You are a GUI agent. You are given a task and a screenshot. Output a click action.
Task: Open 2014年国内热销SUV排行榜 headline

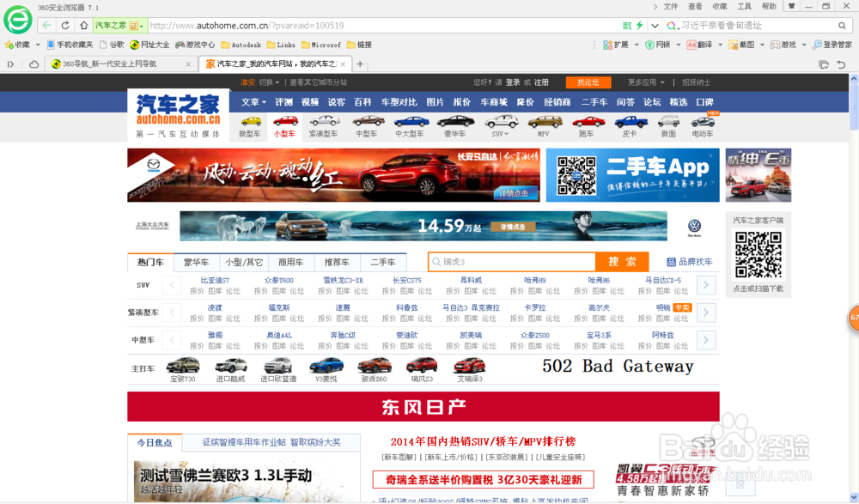tap(483, 441)
